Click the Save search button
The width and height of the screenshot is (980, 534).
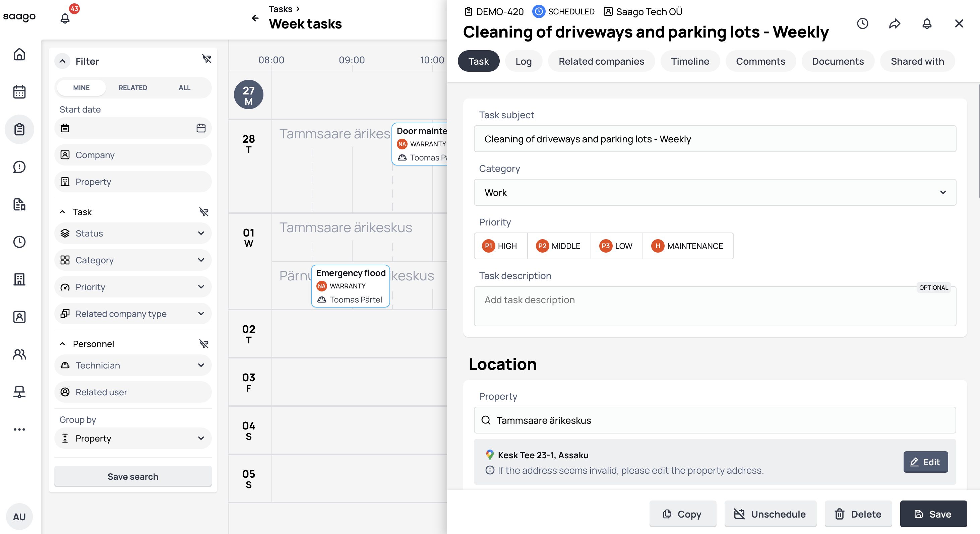coord(133,476)
